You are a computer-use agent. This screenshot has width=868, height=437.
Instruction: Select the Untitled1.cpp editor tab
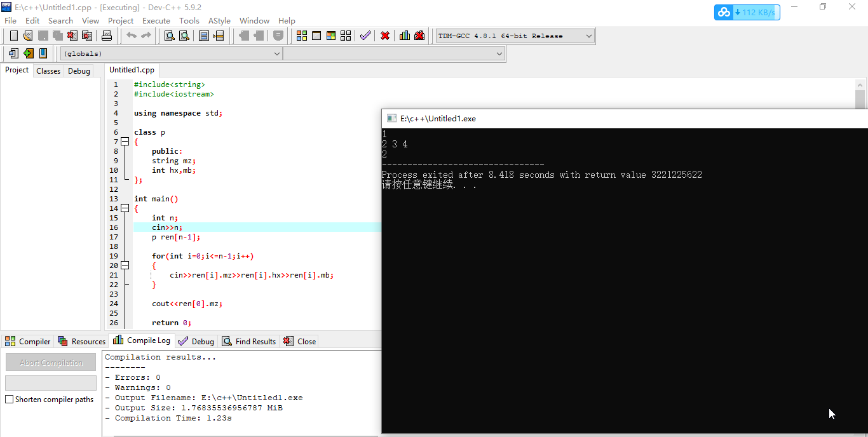pyautogui.click(x=132, y=70)
